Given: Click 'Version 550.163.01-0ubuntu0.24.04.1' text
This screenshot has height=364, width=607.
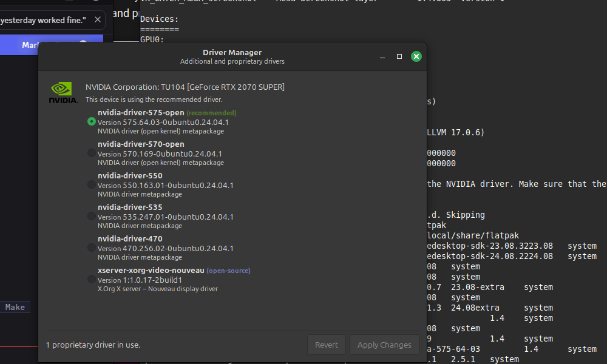Looking at the screenshot, I should [x=166, y=185].
